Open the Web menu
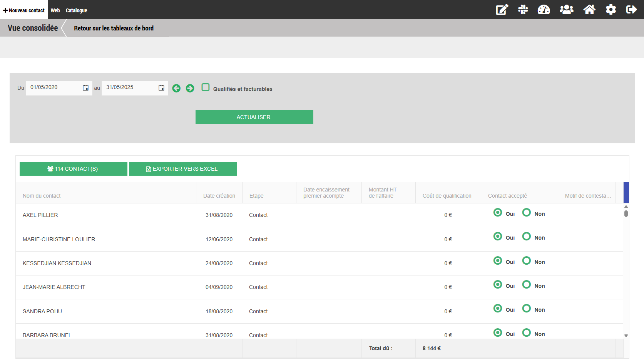The image size is (644, 361). (x=55, y=10)
